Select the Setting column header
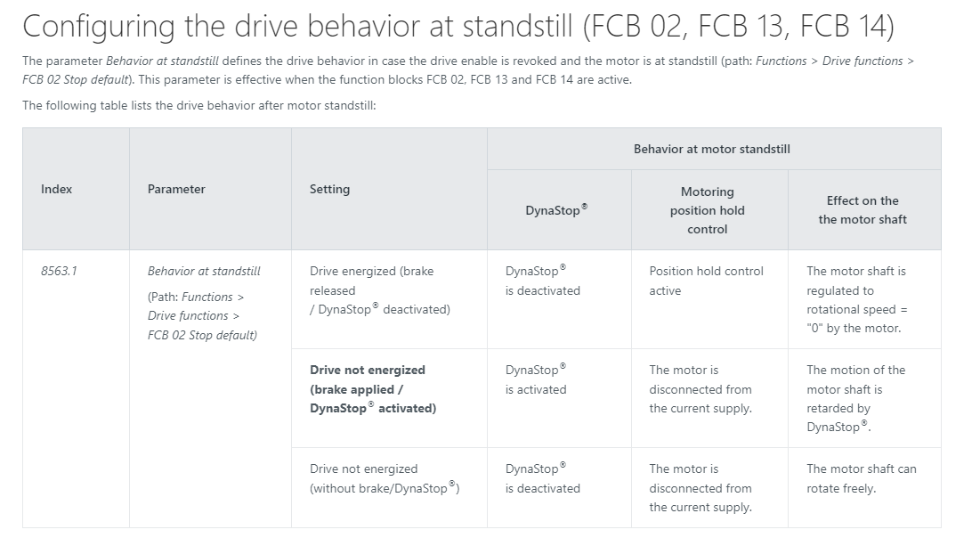980x546 pixels. [x=329, y=189]
